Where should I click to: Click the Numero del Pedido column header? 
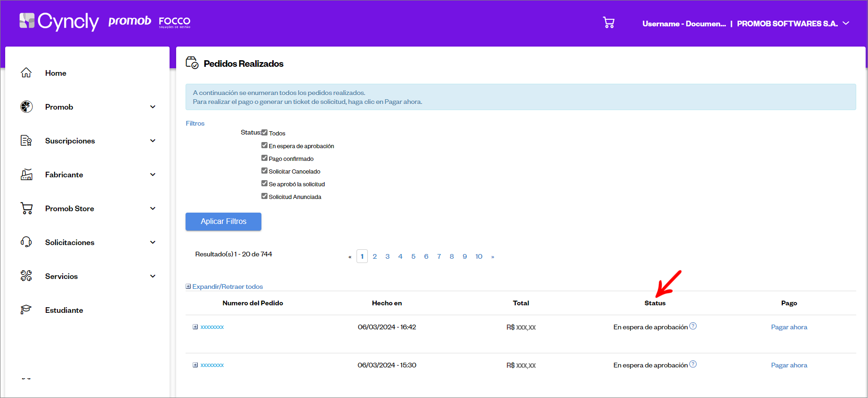point(253,303)
